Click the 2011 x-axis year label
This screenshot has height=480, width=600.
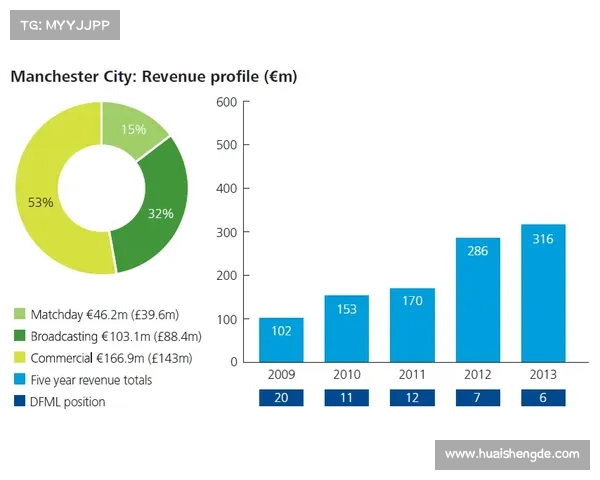click(x=412, y=374)
